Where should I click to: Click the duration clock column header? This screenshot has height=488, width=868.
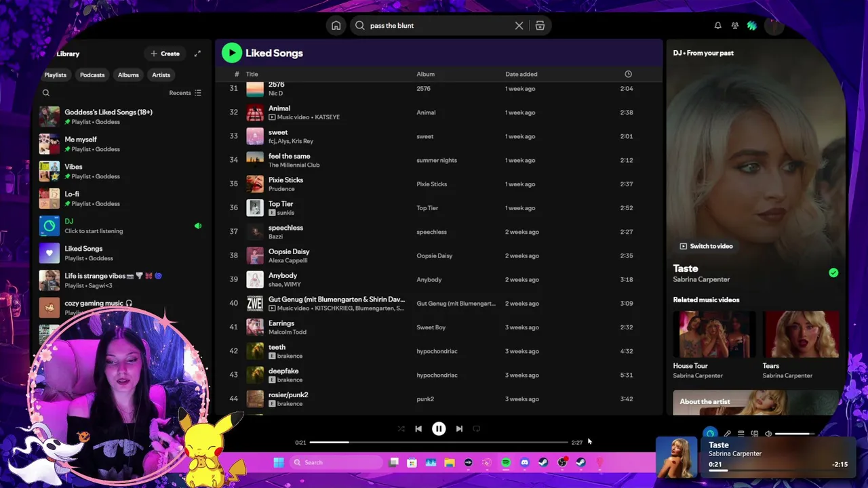(628, 74)
